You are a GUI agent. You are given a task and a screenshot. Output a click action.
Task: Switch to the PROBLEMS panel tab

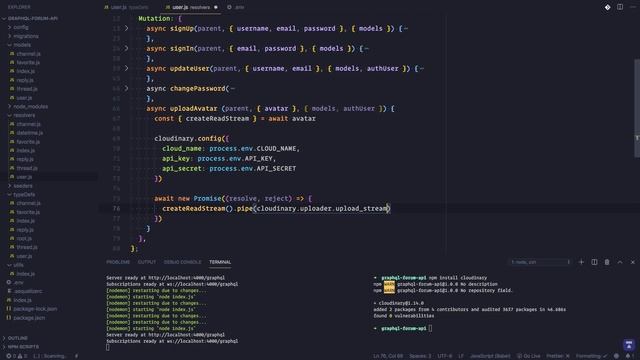tap(118, 262)
